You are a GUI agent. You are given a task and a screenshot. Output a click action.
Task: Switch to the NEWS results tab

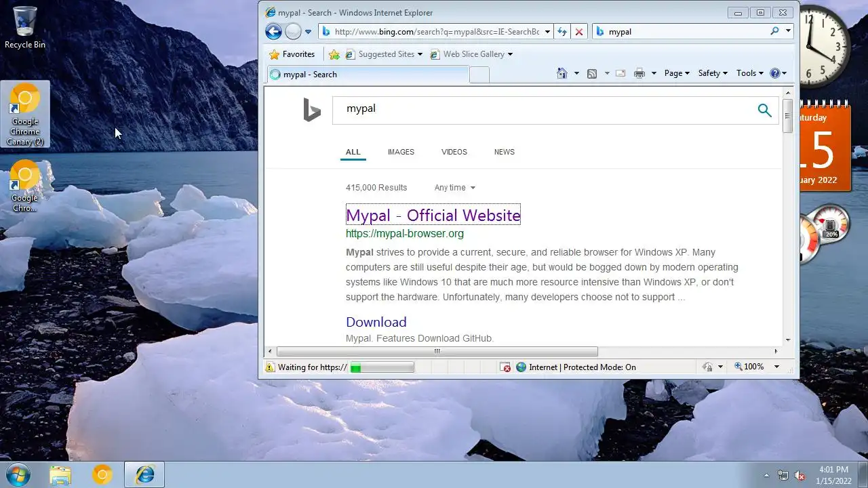[x=505, y=152]
